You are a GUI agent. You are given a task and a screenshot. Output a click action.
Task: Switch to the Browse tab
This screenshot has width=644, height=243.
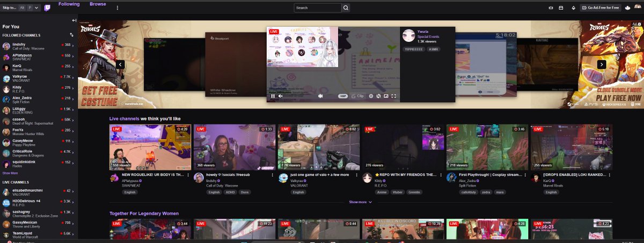[98, 4]
